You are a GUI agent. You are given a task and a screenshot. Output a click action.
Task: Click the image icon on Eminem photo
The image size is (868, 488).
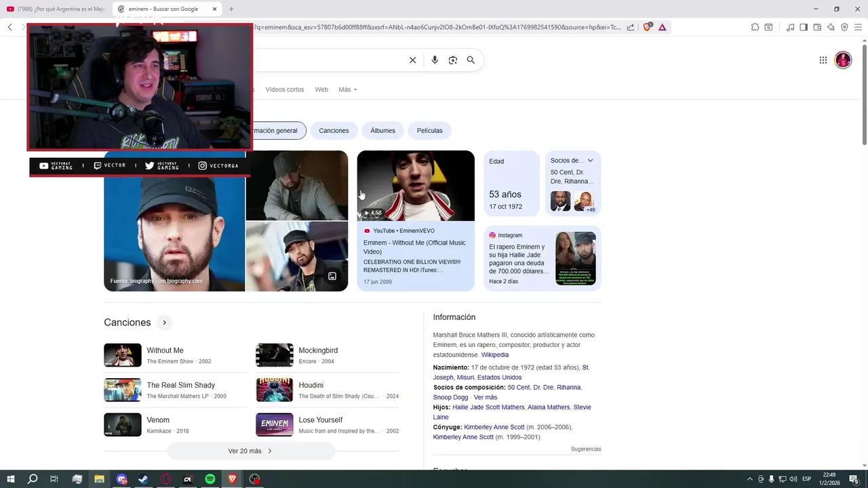pyautogui.click(x=332, y=276)
